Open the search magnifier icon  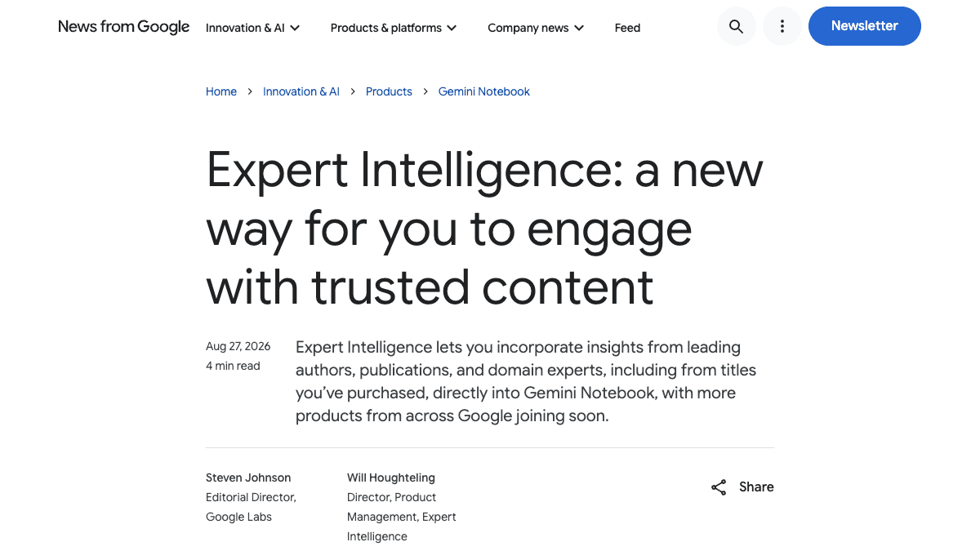point(736,26)
